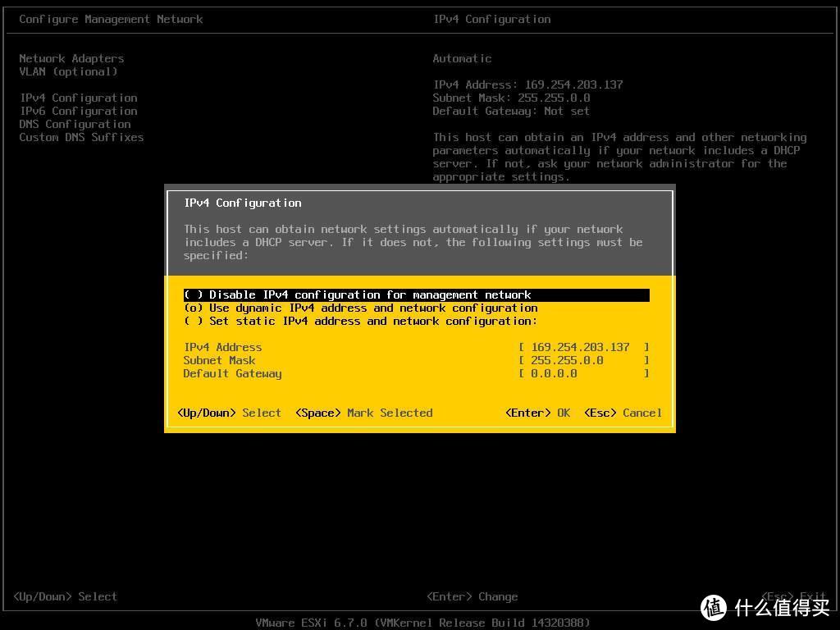Click the Up/Down Select hint in dialog
Image resolution: width=840 pixels, height=630 pixels.
point(229,413)
